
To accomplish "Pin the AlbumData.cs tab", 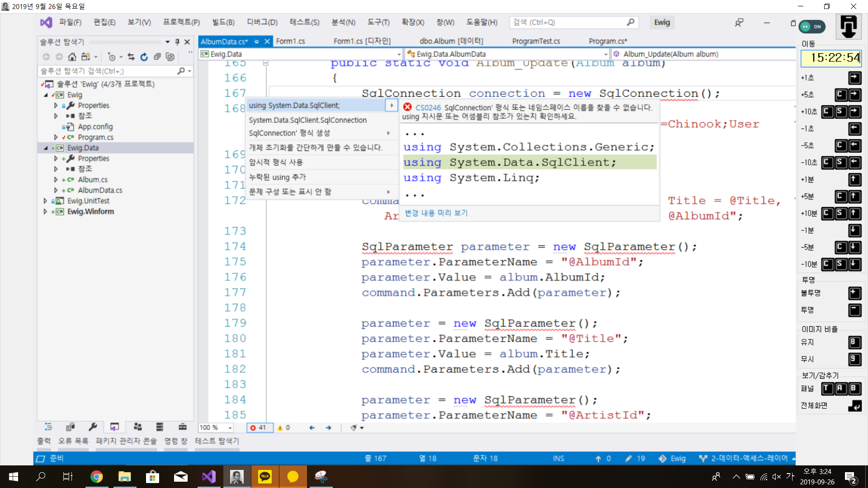I will (x=256, y=41).
